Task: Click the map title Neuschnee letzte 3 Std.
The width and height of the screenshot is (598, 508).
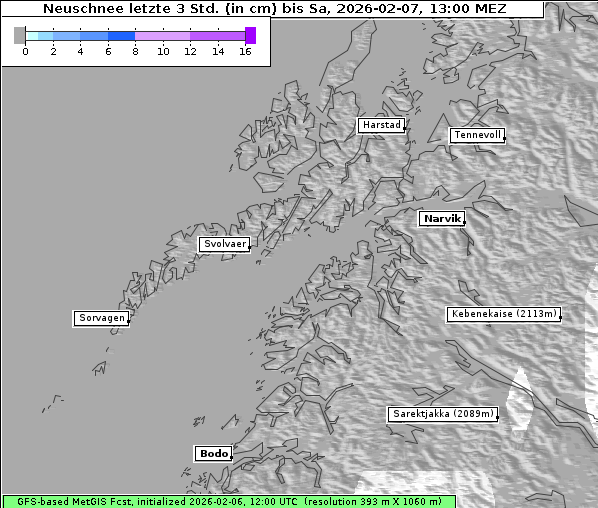Action: click(x=275, y=8)
